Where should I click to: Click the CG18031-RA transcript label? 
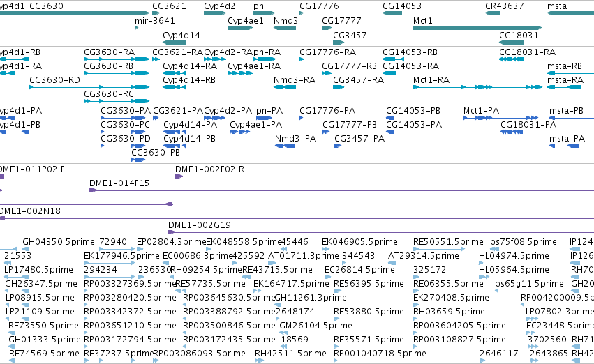[x=527, y=52]
